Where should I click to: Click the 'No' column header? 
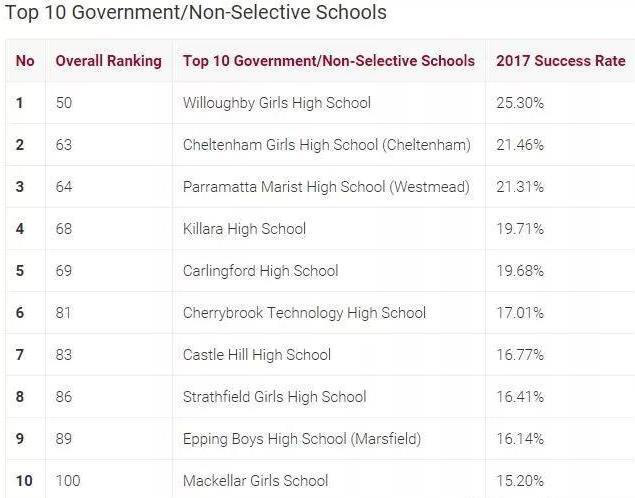point(25,61)
